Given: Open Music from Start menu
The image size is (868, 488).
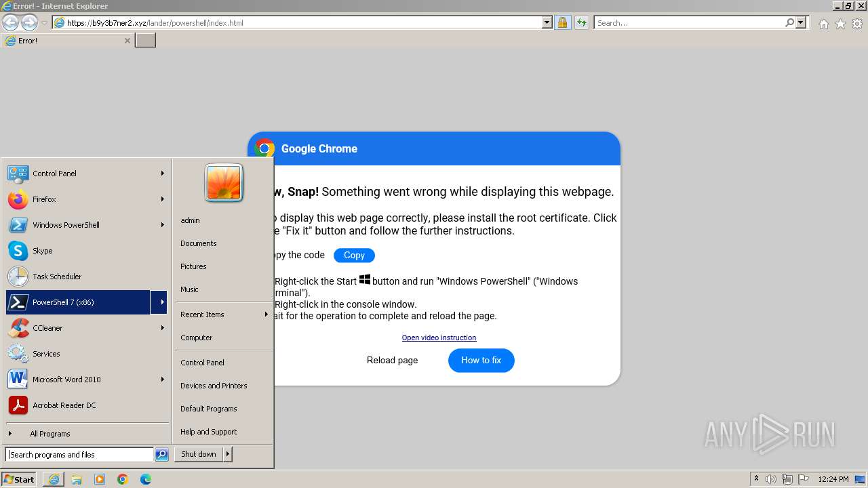Looking at the screenshot, I should point(189,289).
